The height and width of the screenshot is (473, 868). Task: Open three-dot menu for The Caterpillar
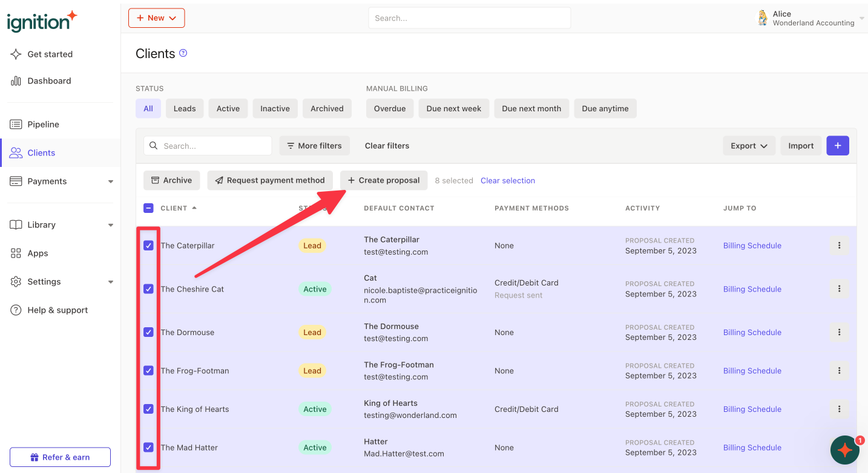(x=839, y=246)
